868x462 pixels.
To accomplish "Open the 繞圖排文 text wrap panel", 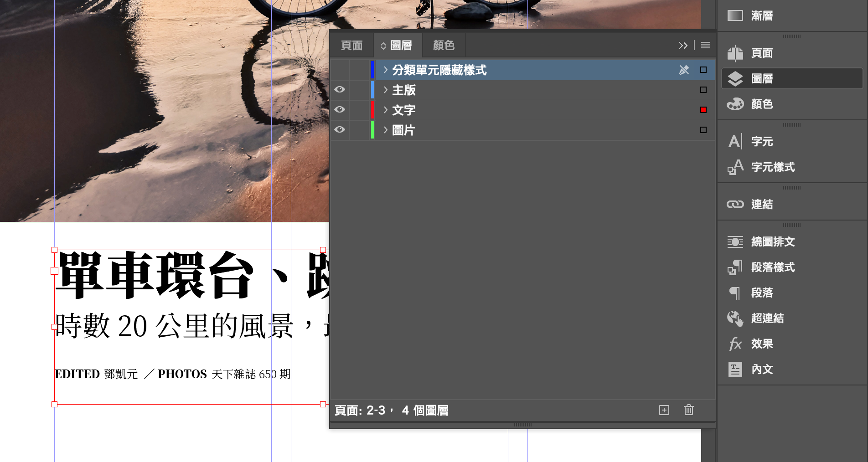I will (772, 242).
